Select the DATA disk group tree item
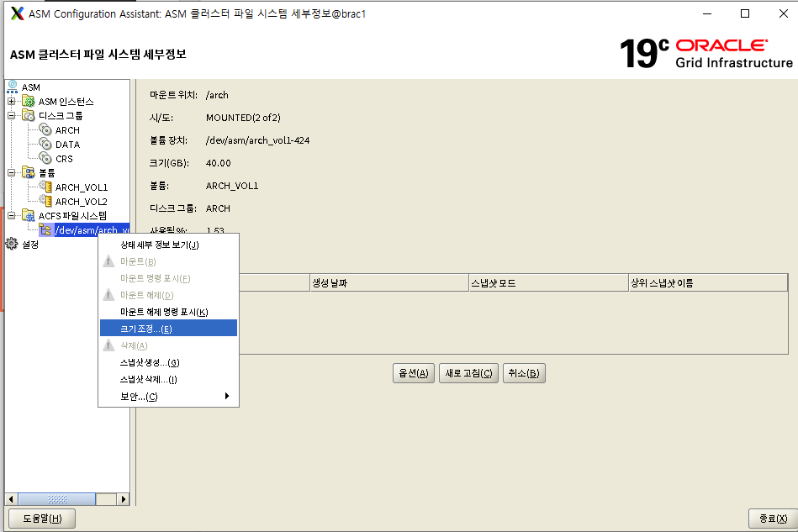The height and width of the screenshot is (532, 798). click(x=67, y=145)
